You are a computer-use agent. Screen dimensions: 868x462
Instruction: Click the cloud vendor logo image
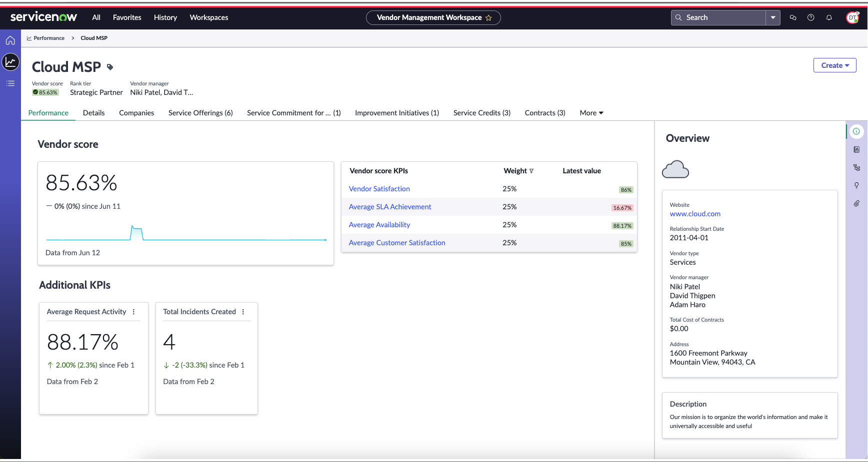tap(675, 169)
